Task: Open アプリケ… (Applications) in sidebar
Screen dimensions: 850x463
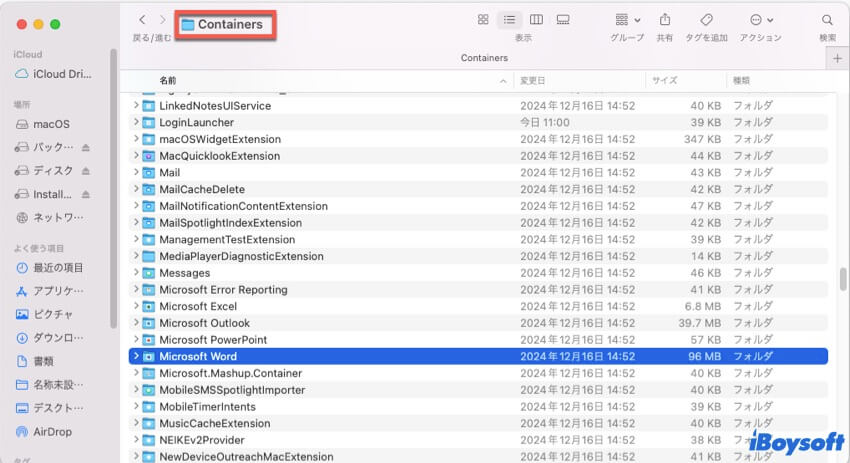Action: point(50,291)
